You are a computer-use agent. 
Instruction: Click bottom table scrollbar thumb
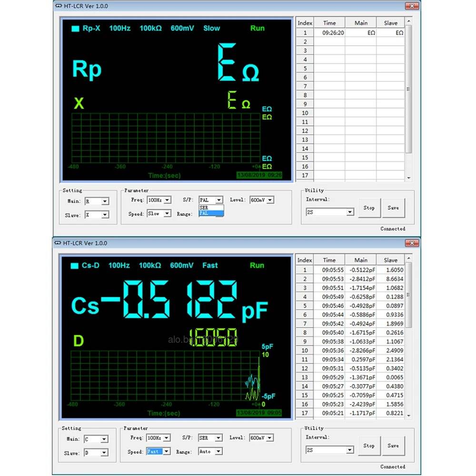(409, 295)
